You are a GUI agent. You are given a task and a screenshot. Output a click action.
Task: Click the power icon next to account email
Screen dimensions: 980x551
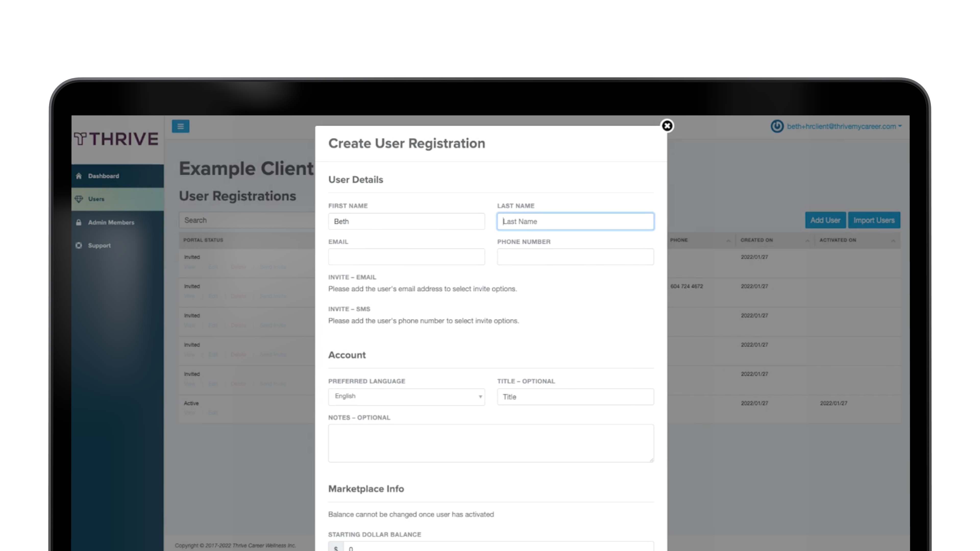click(777, 126)
